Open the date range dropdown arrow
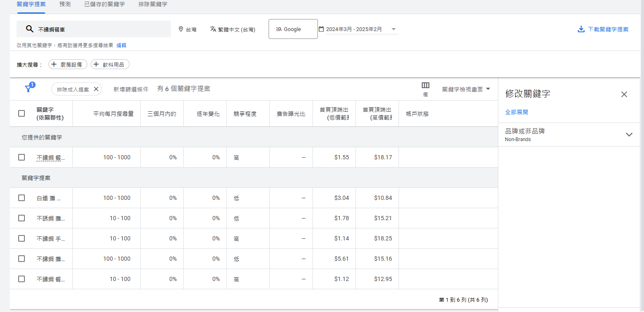Viewport: 644px width, 312px height. 394,29
